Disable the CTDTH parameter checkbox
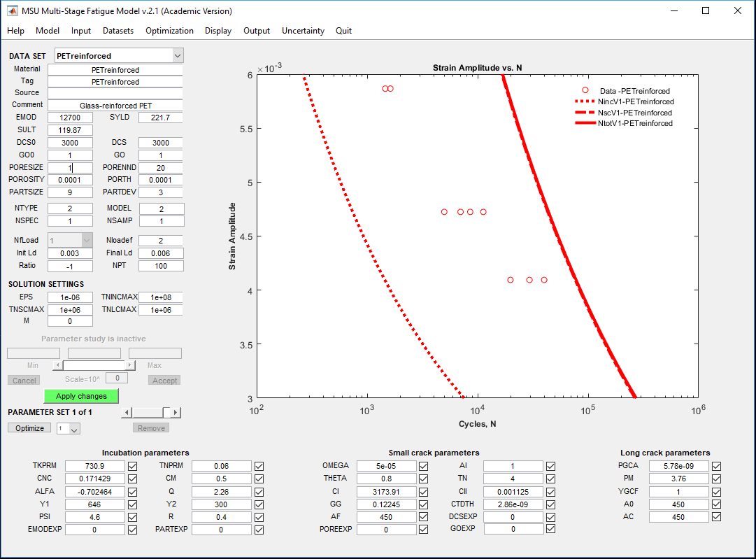The image size is (756, 559). coord(551,504)
